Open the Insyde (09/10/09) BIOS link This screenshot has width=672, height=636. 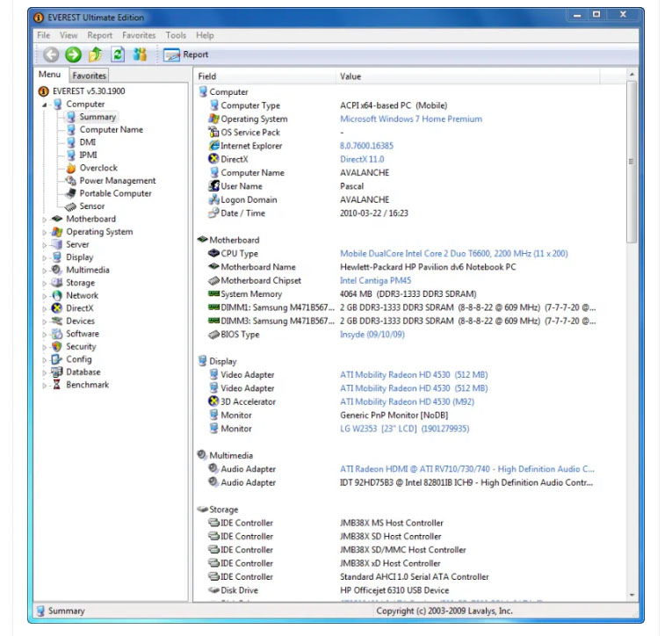(372, 335)
